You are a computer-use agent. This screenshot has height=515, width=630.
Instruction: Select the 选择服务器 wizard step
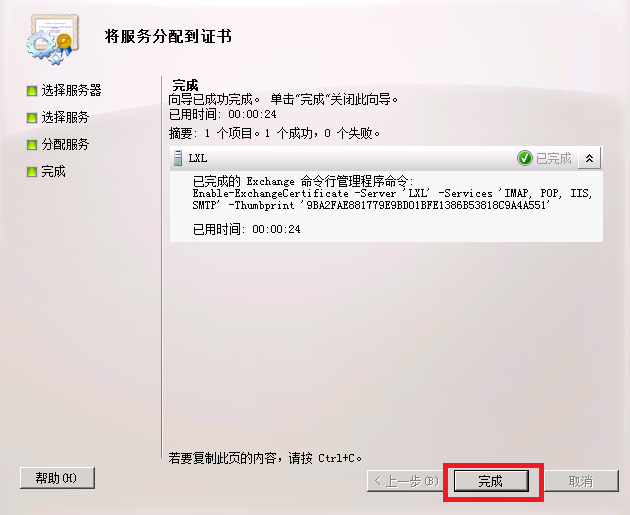pos(71,90)
